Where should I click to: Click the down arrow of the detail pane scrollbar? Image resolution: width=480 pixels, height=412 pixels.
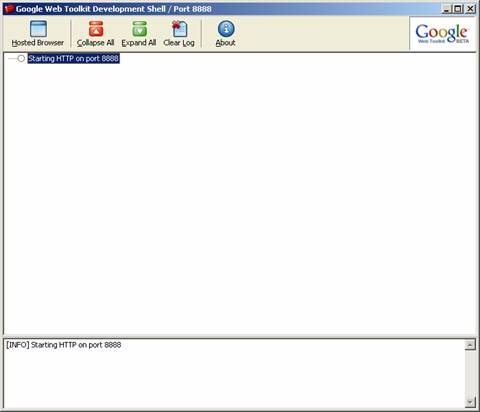coord(470,402)
